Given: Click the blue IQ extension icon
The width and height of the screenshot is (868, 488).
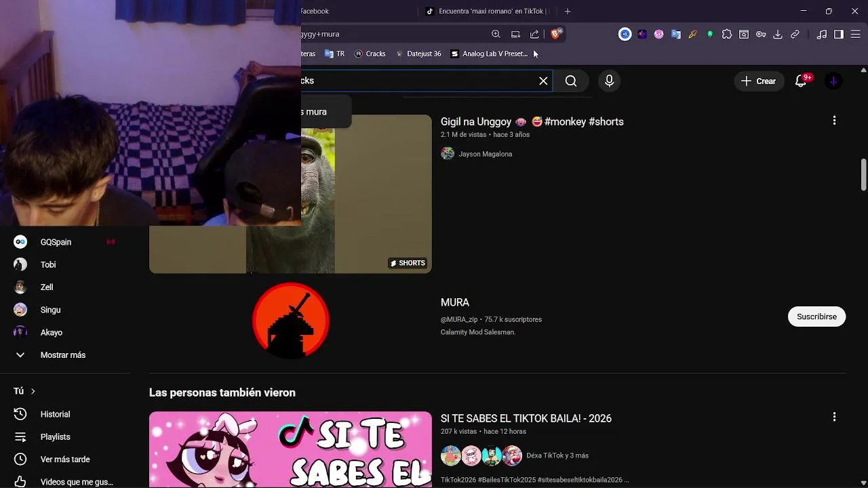Looking at the screenshot, I should point(625,34).
